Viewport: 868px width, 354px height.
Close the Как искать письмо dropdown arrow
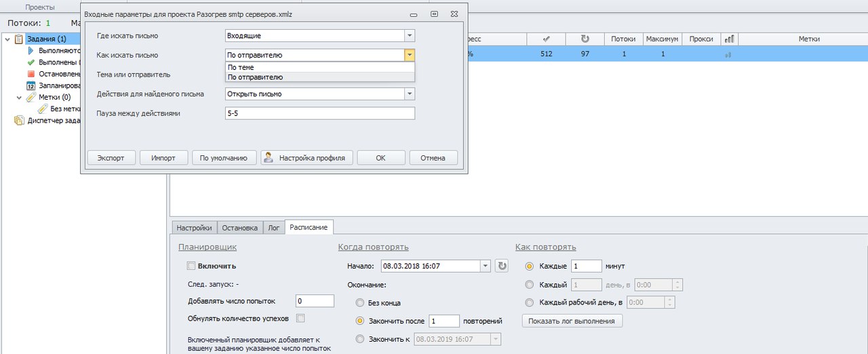coord(409,55)
